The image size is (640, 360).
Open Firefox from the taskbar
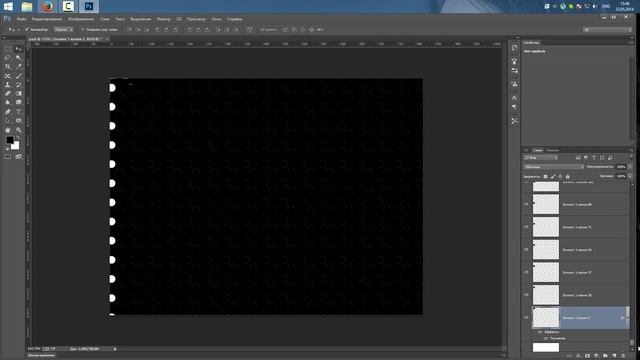pyautogui.click(x=47, y=7)
